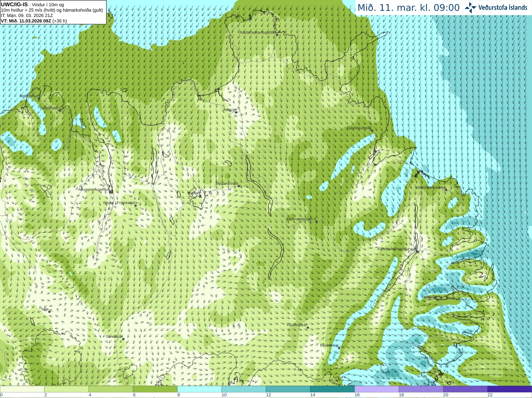This screenshot has width=532, height=398.
Task: Select the Ásbyrgi station marker dot
Action: (x=236, y=112)
